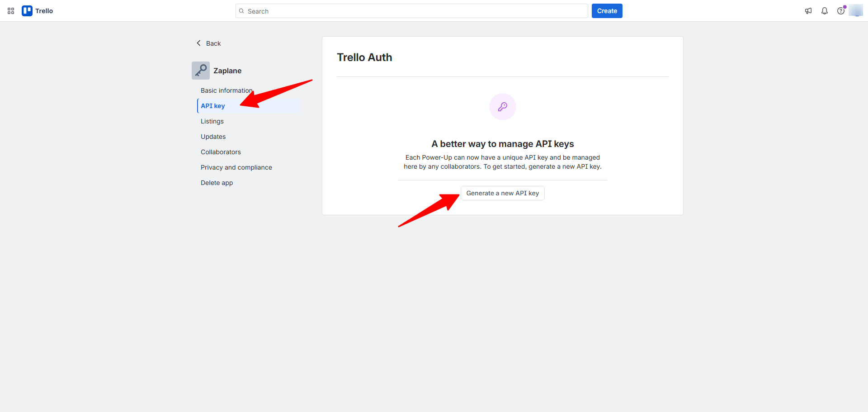Click the blue Create button
The height and width of the screenshot is (412, 868).
pos(607,11)
